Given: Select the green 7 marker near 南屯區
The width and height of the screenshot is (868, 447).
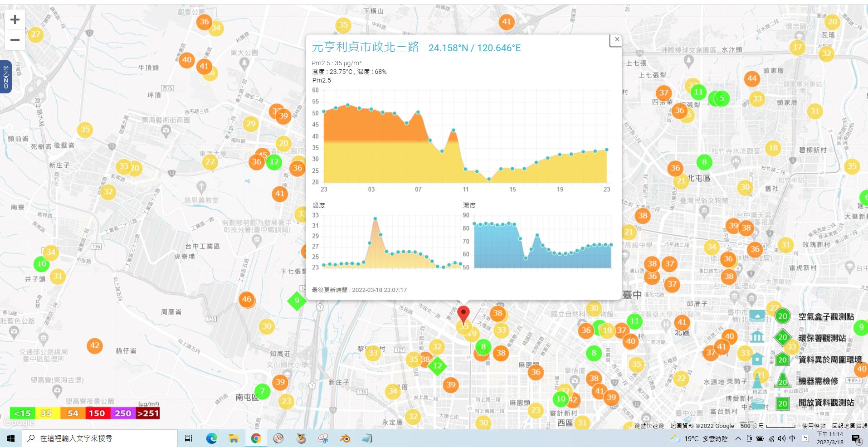Looking at the screenshot, I should (x=263, y=391).
